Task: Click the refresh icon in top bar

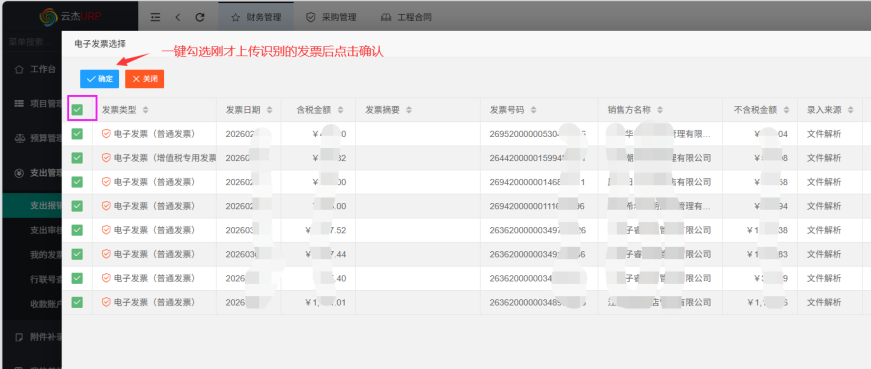Action: 200,17
